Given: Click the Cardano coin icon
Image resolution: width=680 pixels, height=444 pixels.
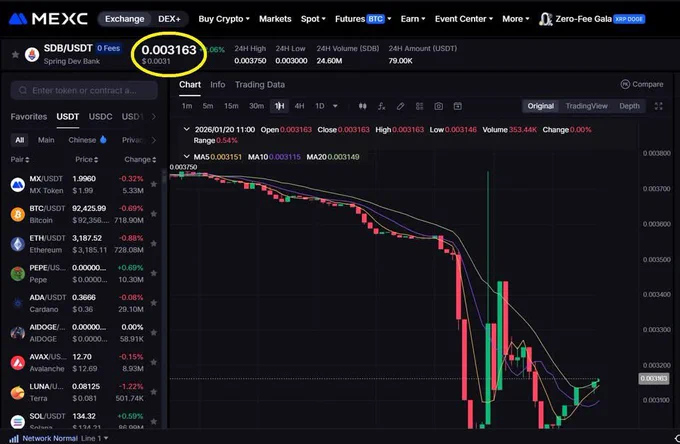Looking at the screenshot, I should 17,304.
